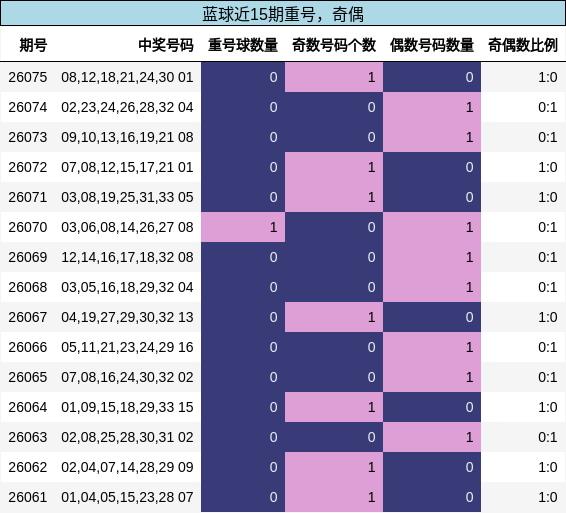Click the 奇数号码个数 cell in row 26075
The height and width of the screenshot is (513, 566).
[x=334, y=77]
